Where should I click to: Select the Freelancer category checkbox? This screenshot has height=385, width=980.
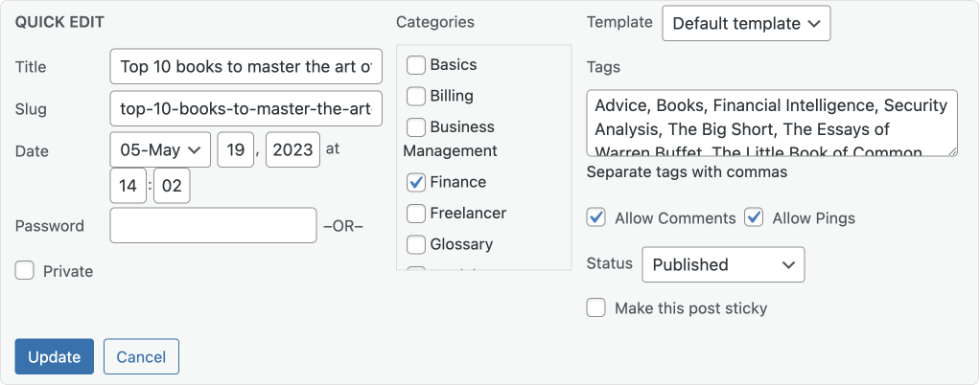[415, 214]
